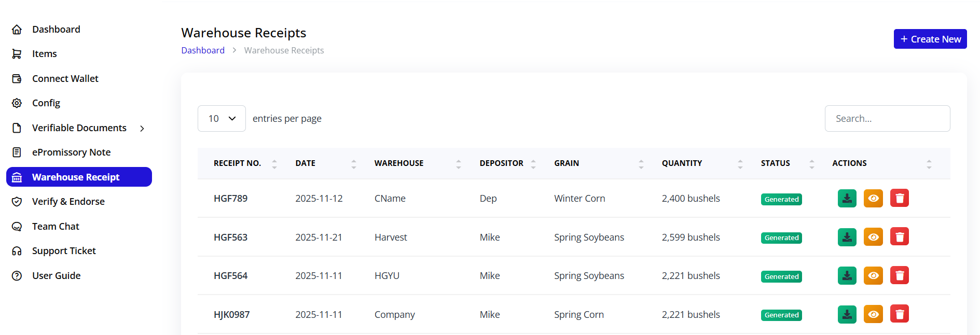Expand the Verifiable Documents submenu
The width and height of the screenshot is (980, 335).
(x=142, y=128)
